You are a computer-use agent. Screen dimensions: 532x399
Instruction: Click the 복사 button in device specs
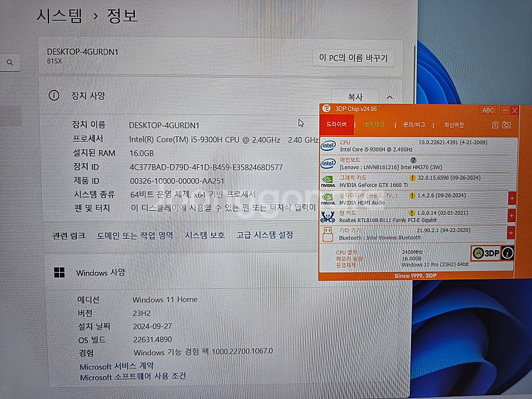point(355,97)
